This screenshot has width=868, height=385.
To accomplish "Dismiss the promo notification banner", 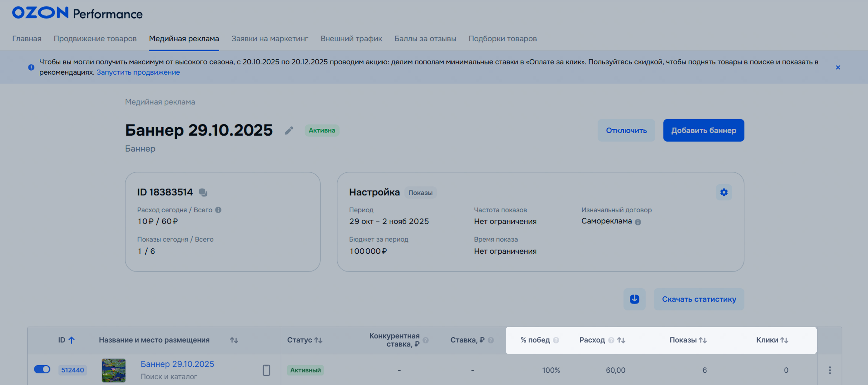I will 838,67.
